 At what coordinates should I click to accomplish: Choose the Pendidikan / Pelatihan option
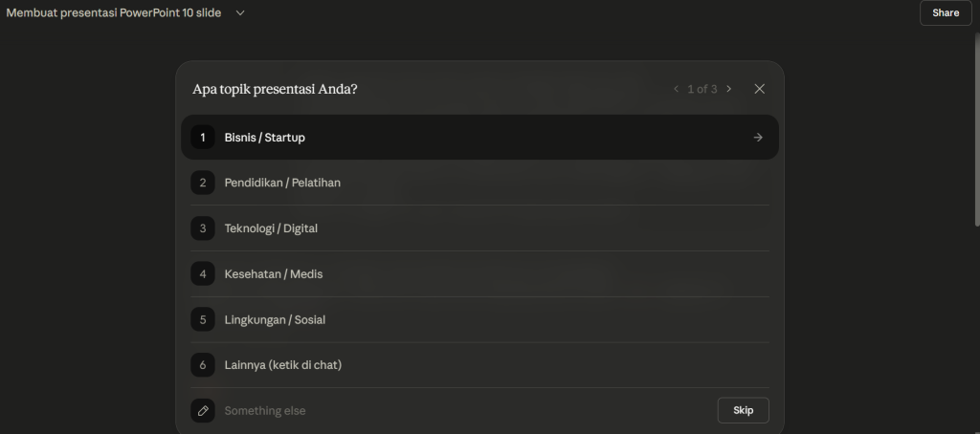[480, 183]
